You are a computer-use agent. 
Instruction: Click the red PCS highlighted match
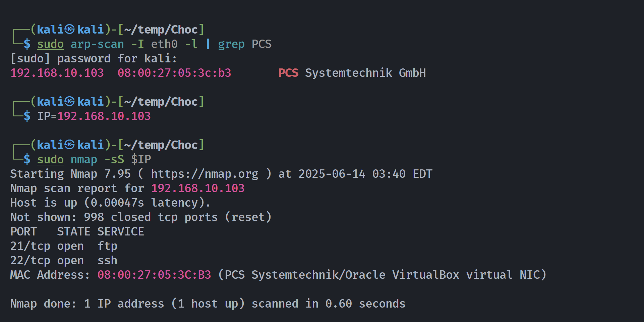click(x=288, y=73)
